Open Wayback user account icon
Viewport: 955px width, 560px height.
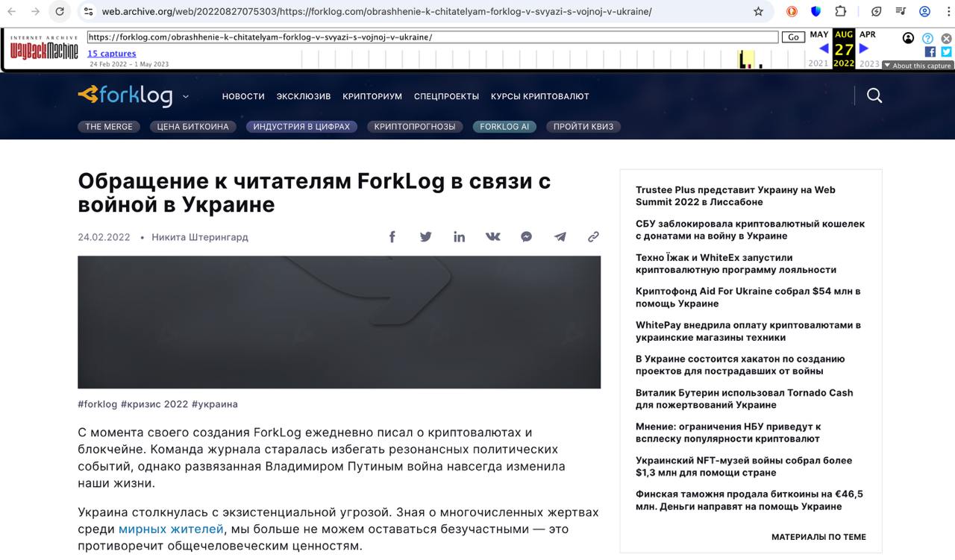tap(908, 38)
